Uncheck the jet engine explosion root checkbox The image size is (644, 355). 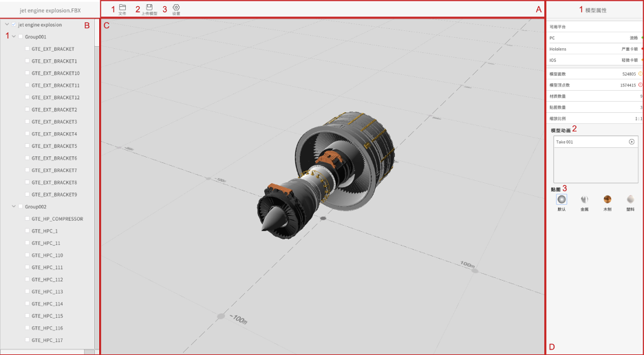14,25
